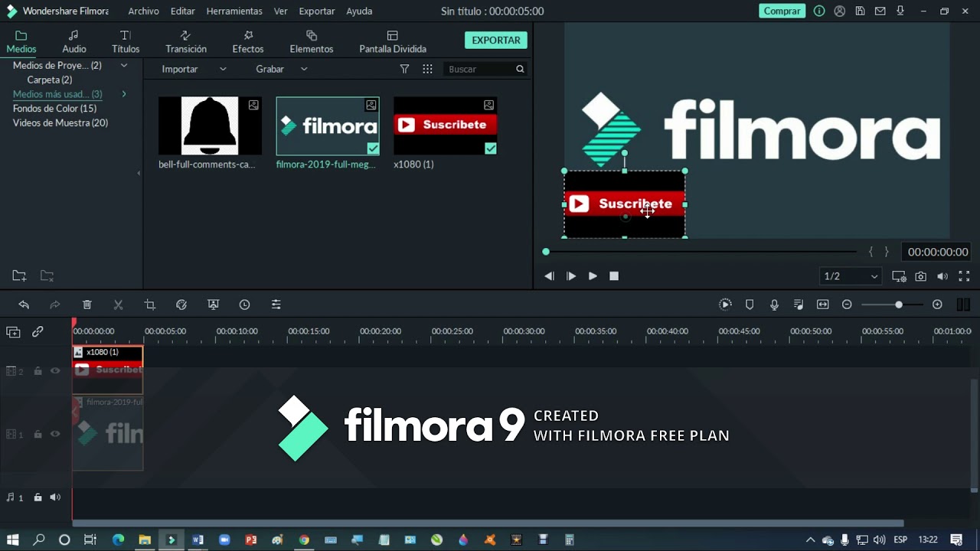The image size is (980, 551).
Task: Add a marker with shield icon
Action: pos(750,305)
